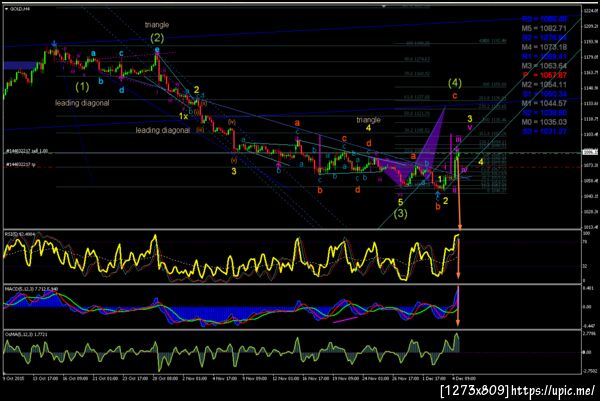Click the wave (2) label under triangle

click(x=157, y=38)
